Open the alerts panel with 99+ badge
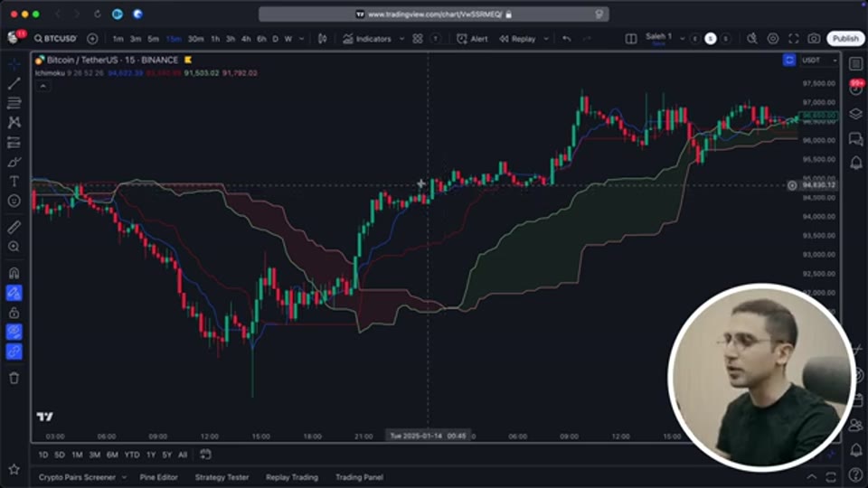This screenshot has height=488, width=868. point(856,88)
